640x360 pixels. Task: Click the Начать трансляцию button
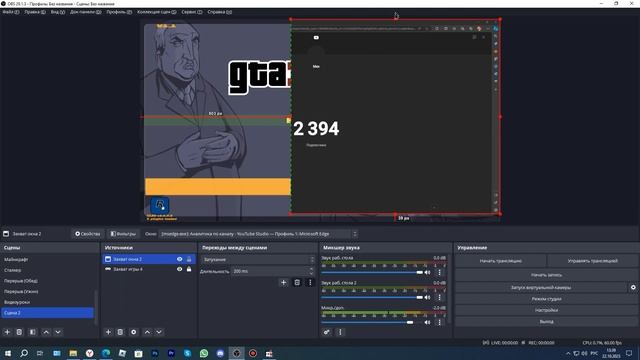[x=500, y=260]
